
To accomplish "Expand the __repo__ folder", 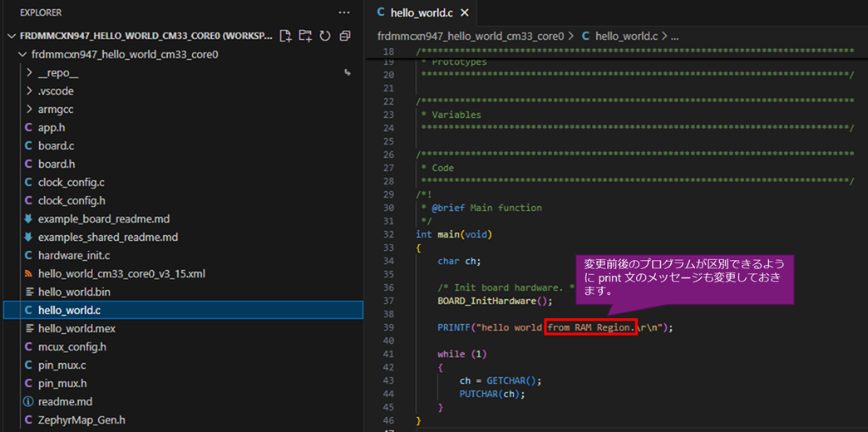I will coord(57,73).
